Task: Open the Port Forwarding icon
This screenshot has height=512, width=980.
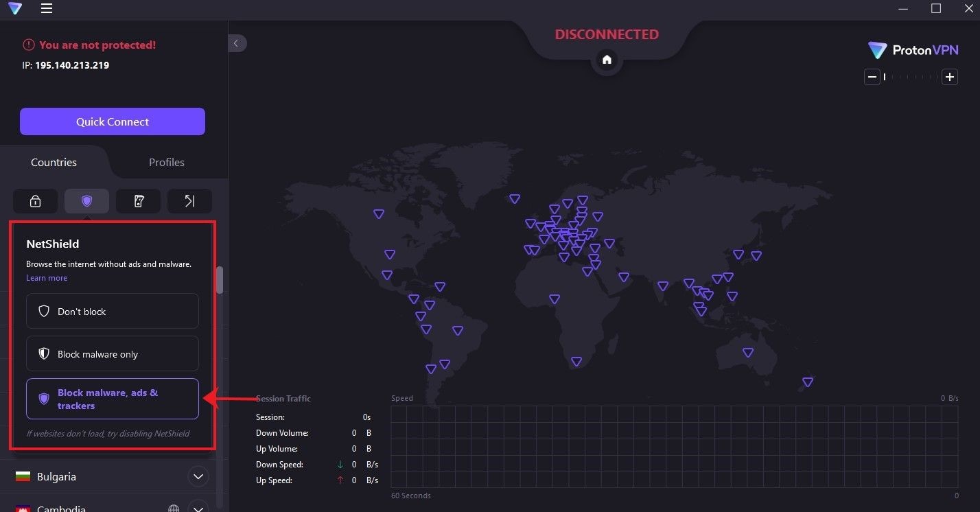Action: (x=189, y=201)
